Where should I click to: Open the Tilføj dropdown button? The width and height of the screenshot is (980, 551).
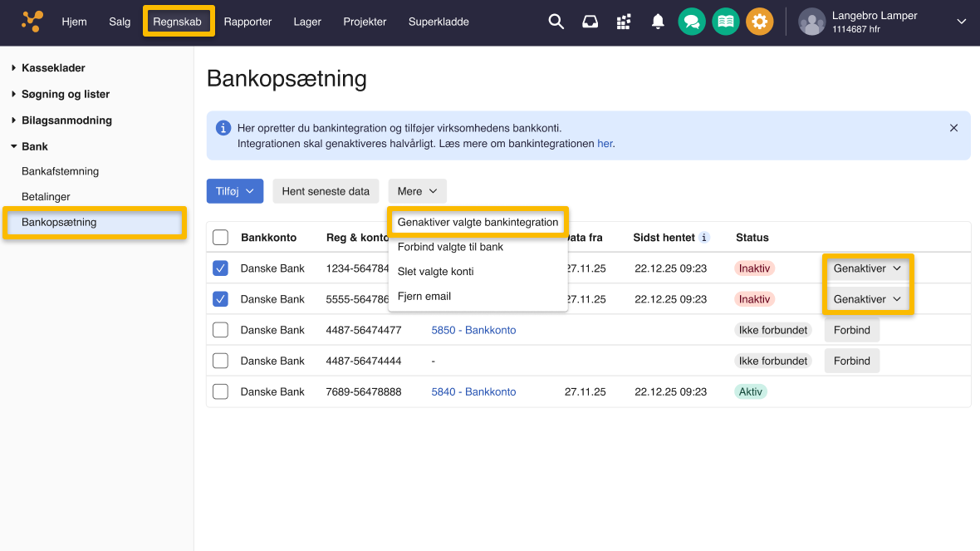pyautogui.click(x=234, y=190)
